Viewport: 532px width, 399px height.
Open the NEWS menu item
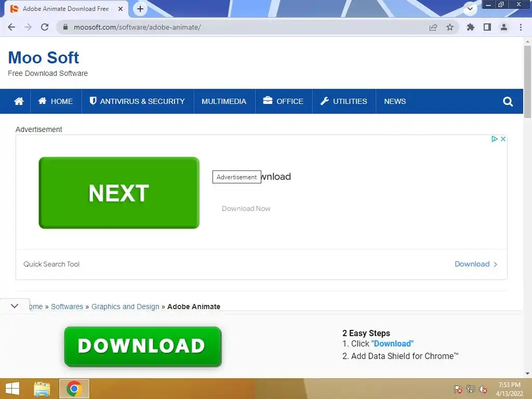pos(395,101)
